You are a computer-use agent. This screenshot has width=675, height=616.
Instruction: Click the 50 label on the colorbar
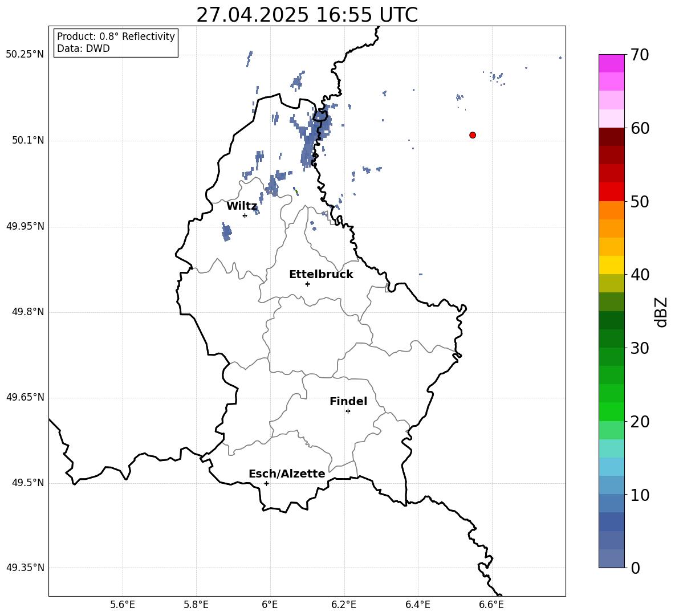point(640,201)
